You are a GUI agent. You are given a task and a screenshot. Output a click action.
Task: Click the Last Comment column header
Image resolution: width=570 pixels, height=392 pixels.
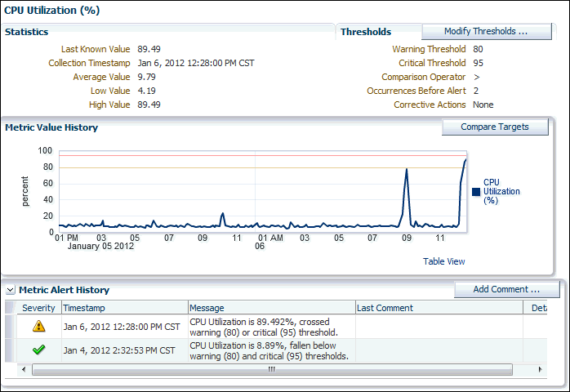pyautogui.click(x=437, y=308)
